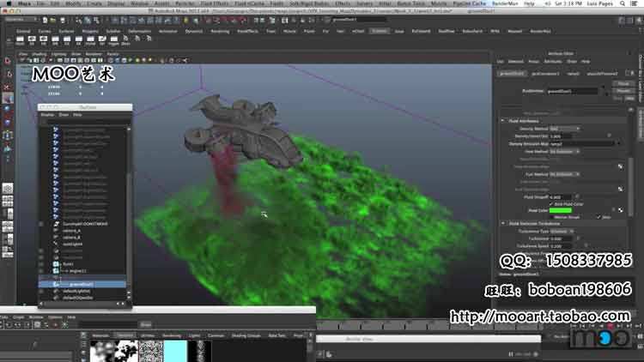The image size is (644, 362).
Task: Open Density Method dropdown
Action: click(565, 129)
